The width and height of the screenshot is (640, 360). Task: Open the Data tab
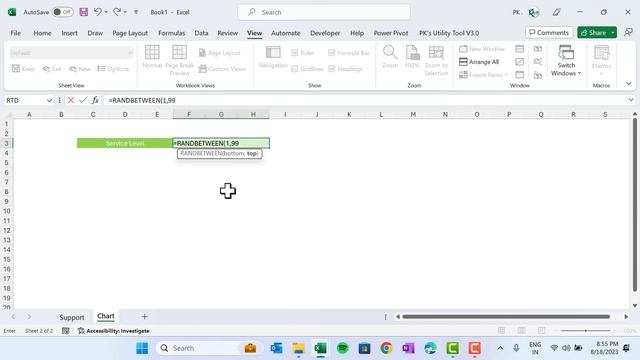(201, 33)
